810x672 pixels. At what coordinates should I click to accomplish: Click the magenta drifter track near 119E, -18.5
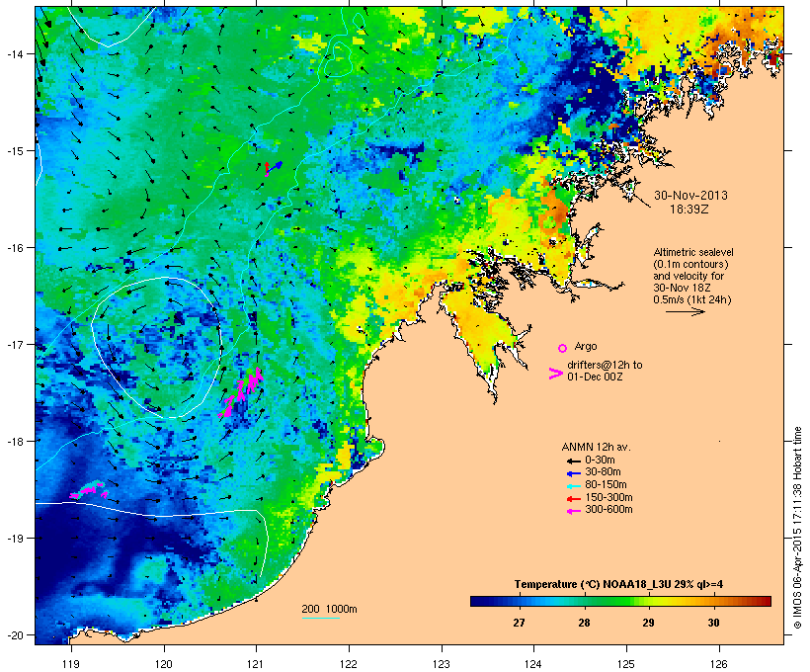[x=88, y=490]
